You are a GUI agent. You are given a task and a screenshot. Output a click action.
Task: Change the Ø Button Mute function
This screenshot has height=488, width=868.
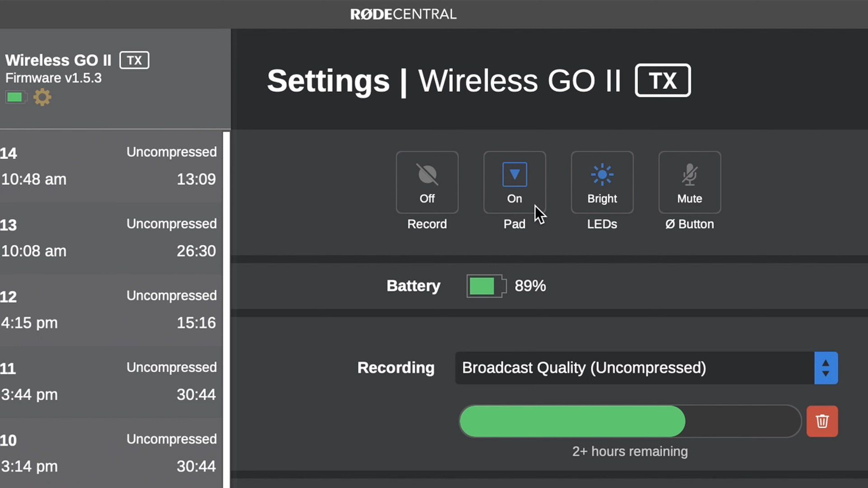tap(689, 182)
